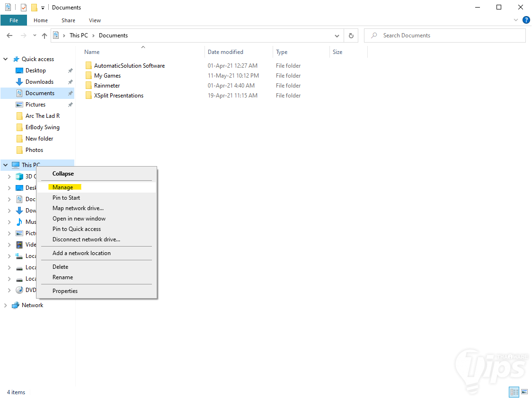Screen dimensions: 532x398
Task: Choose Delete from the context menu
Action: [x=97, y=267]
